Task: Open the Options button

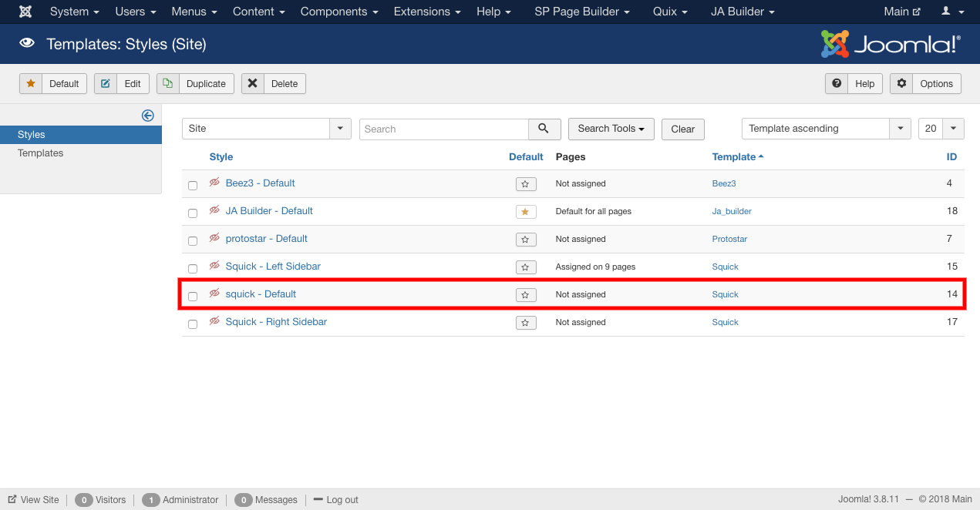Action: [925, 83]
